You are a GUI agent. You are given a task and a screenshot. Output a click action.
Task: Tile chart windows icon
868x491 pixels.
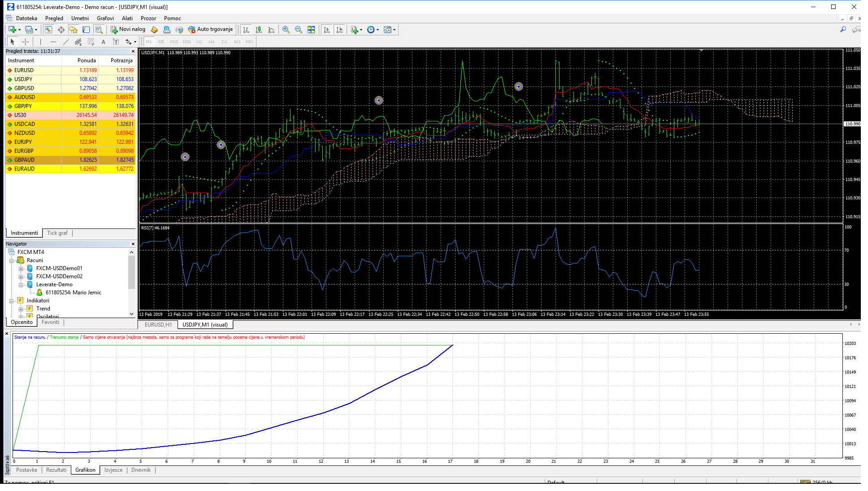(x=311, y=30)
